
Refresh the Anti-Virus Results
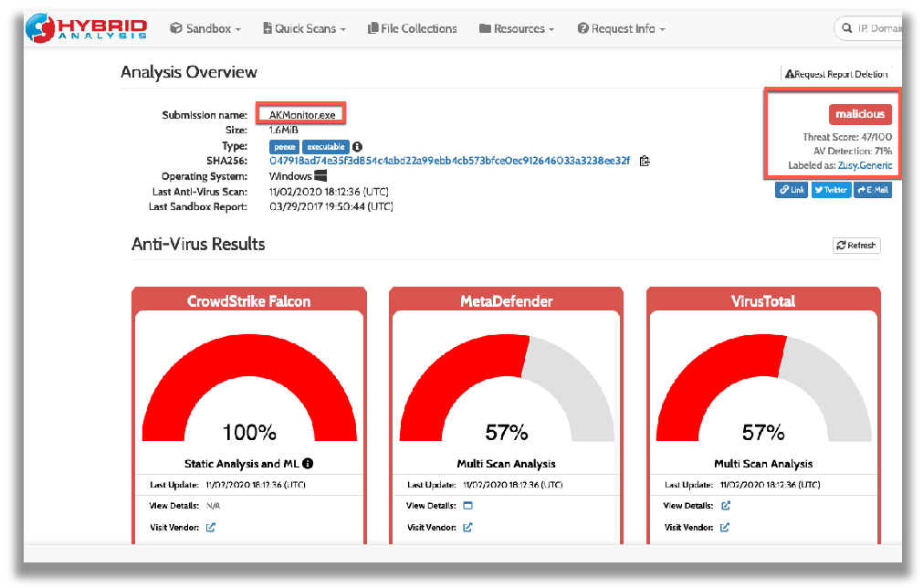856,246
